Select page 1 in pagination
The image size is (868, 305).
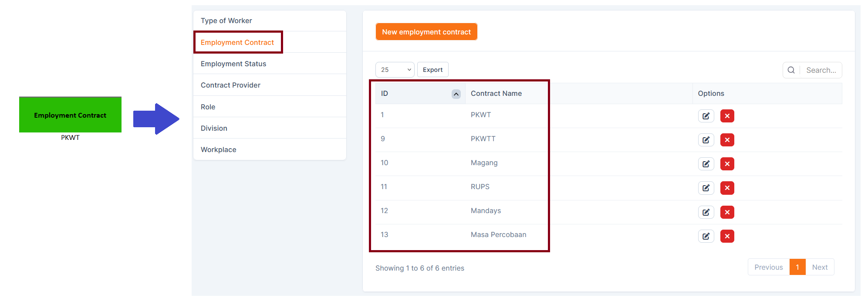coord(797,268)
